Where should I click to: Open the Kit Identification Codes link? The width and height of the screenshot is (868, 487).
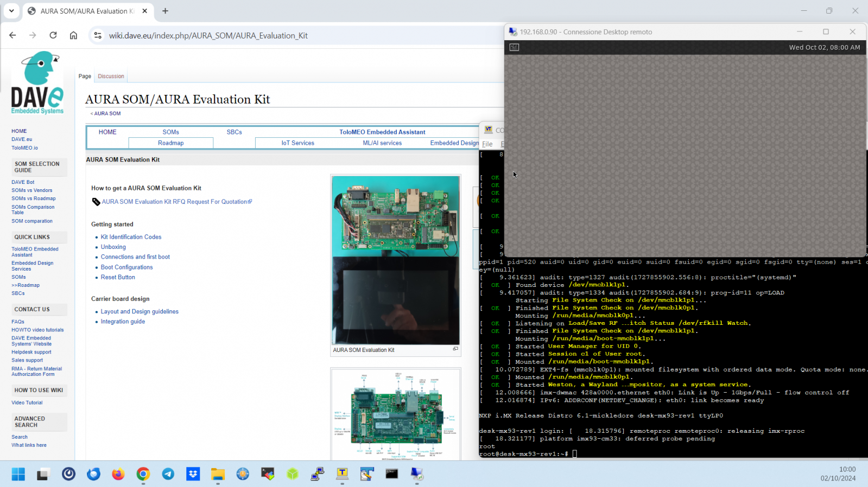coord(131,237)
